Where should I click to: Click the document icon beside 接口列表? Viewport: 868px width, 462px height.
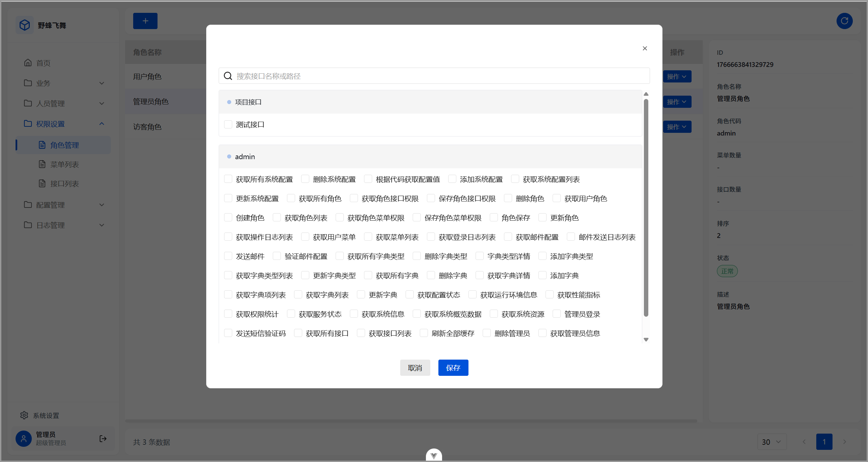[x=42, y=184]
